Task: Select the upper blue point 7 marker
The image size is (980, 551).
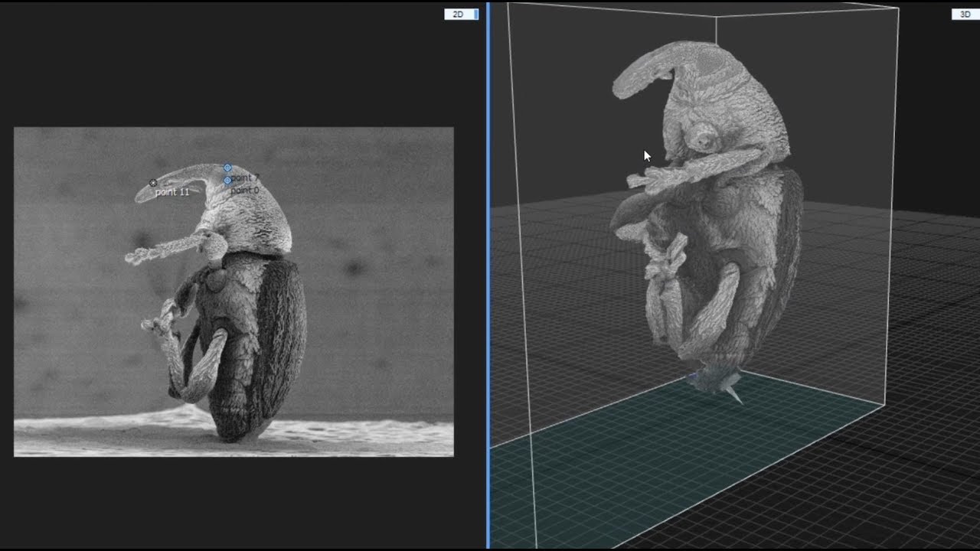Action: [x=227, y=168]
